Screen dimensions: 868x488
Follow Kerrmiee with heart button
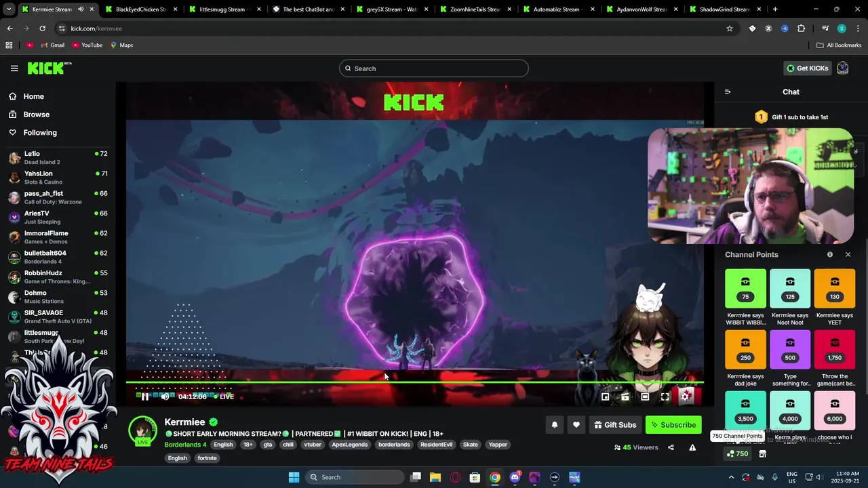pos(576,425)
